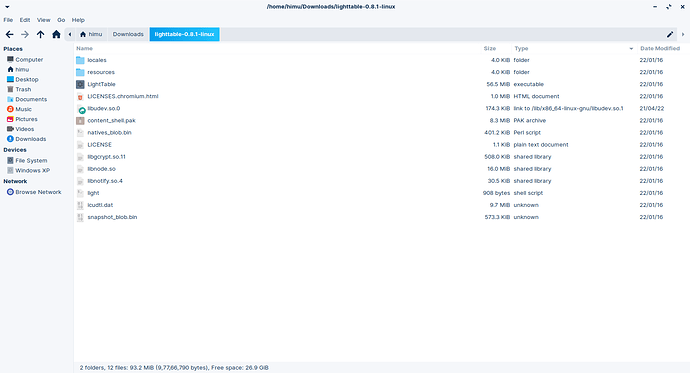Screen dimensions: 690x373
Task: Sort by Type column header
Action: point(521,48)
